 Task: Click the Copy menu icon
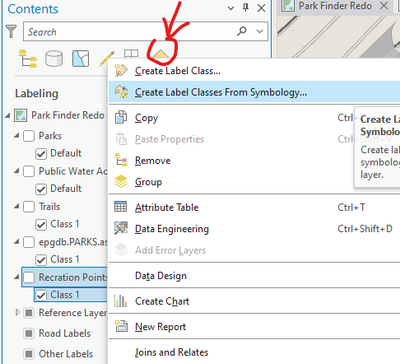coord(121,117)
